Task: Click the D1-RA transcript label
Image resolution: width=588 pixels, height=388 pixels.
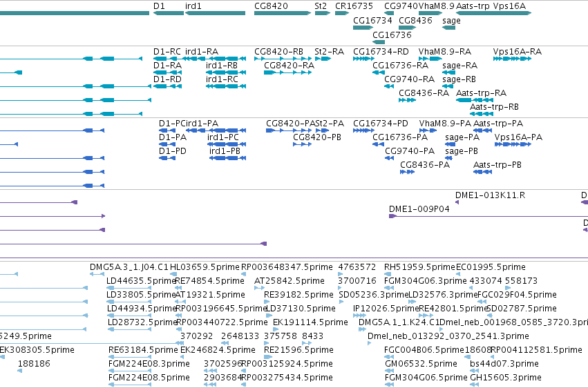Action: click(x=167, y=65)
